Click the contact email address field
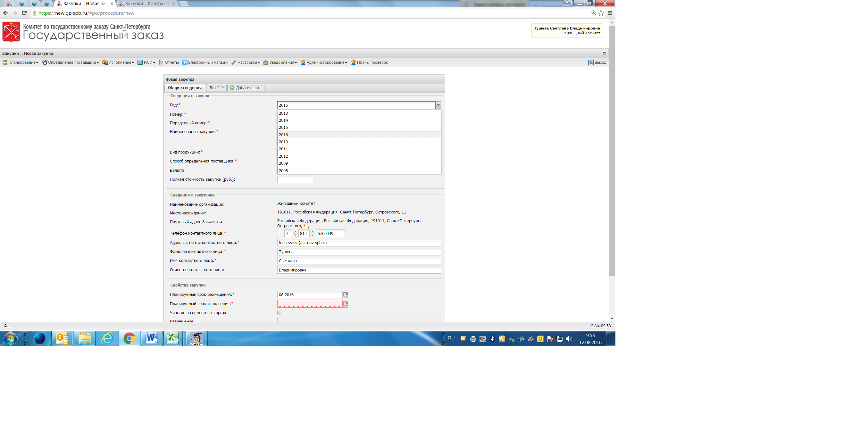 tap(359, 243)
